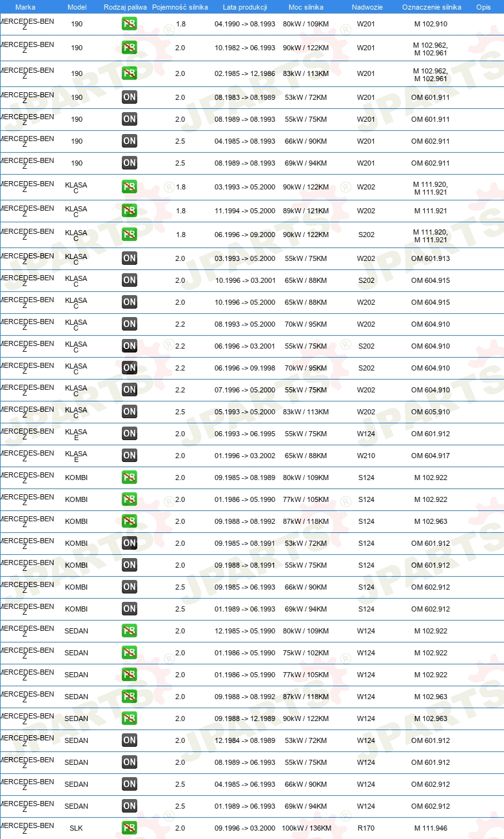Select the OM 605.910 engine code cell
504x839 pixels.
pos(431,412)
